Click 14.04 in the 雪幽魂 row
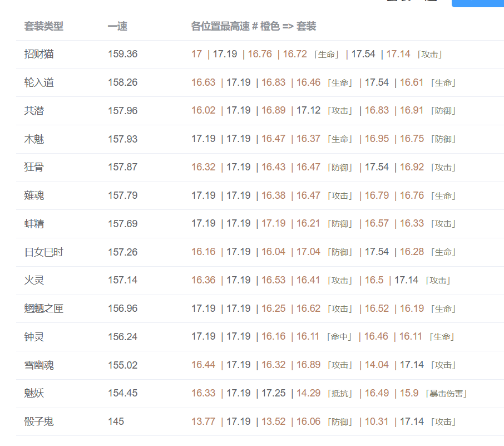 click(x=377, y=365)
